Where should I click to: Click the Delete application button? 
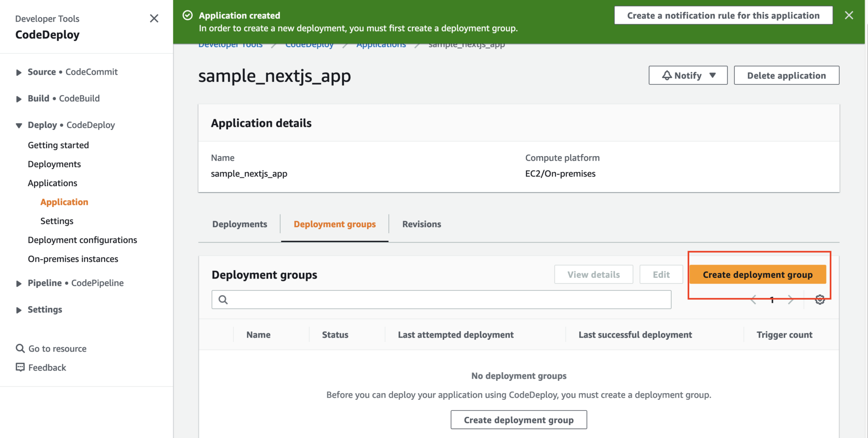pyautogui.click(x=786, y=75)
